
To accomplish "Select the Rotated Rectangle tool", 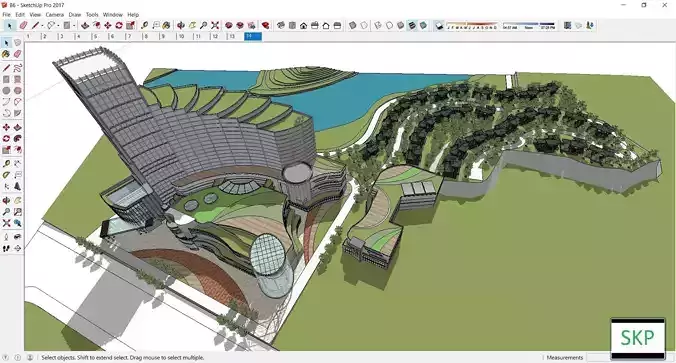I will pos(17,79).
